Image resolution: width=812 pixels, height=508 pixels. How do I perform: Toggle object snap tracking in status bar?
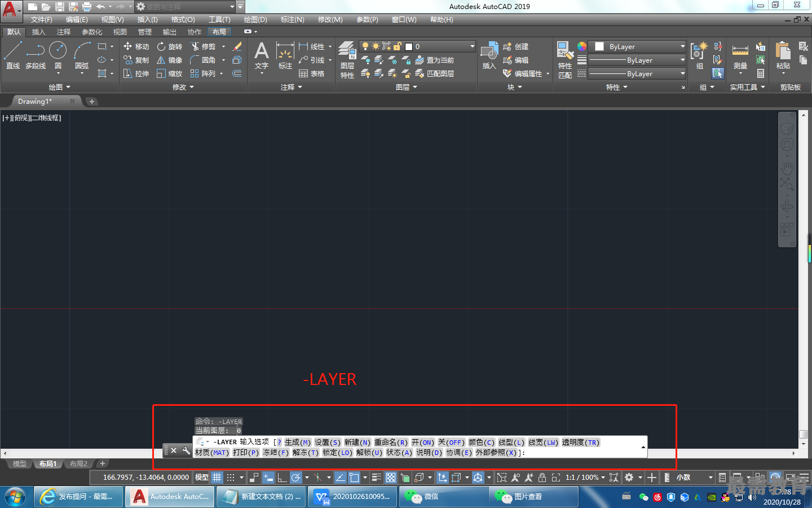pyautogui.click(x=341, y=478)
